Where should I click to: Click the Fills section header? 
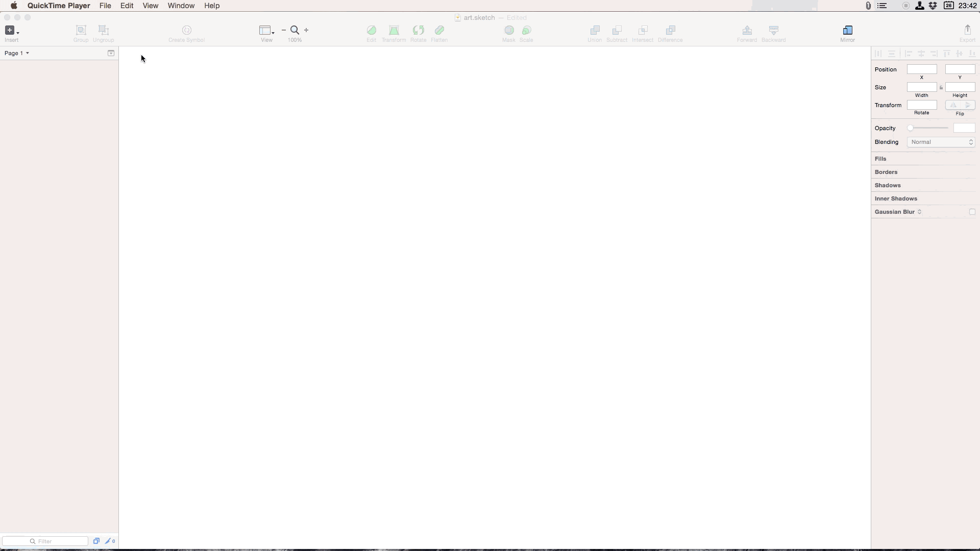click(880, 159)
